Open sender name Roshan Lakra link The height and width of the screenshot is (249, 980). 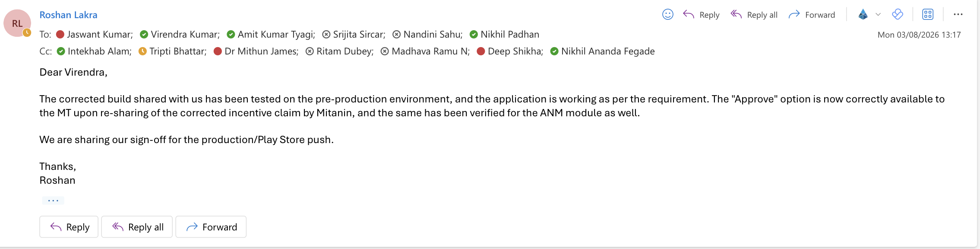68,15
